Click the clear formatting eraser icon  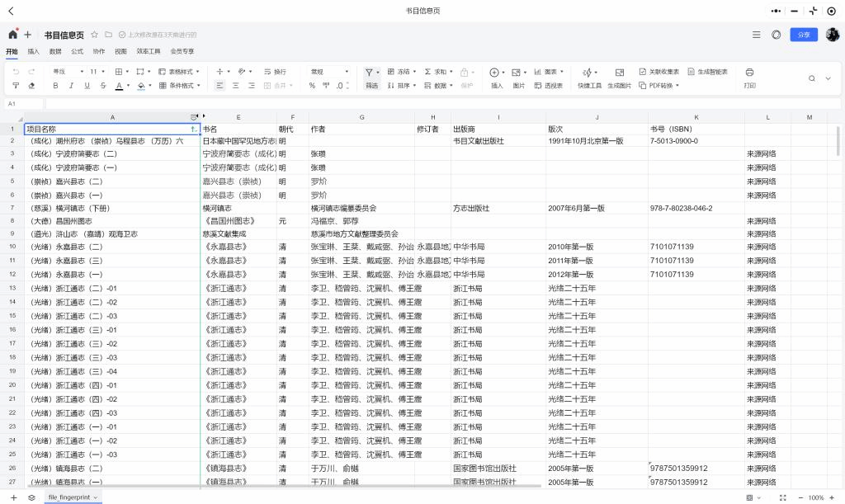point(31,85)
